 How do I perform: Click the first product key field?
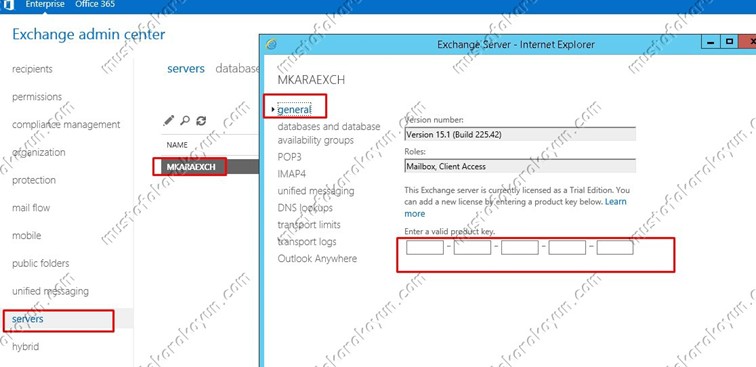425,248
